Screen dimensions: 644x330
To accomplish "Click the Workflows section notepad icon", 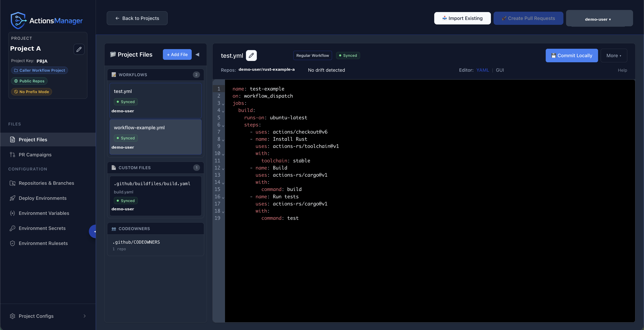I will 114,75.
